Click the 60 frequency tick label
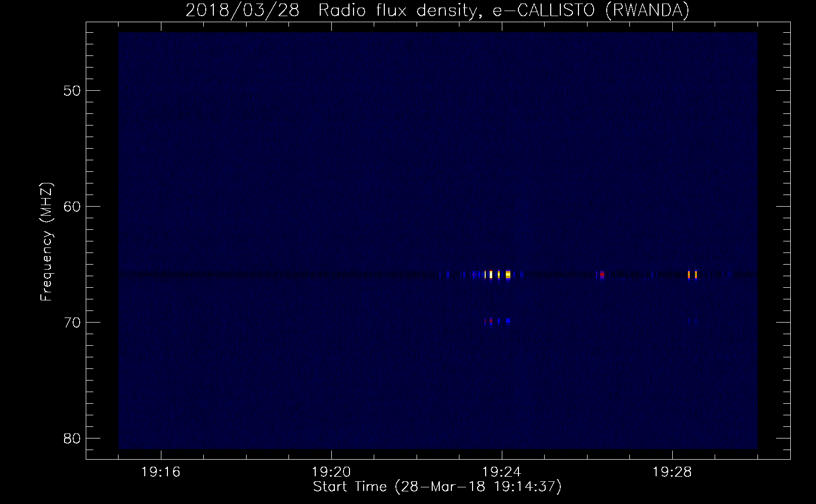The width and height of the screenshot is (816, 504). [x=73, y=207]
